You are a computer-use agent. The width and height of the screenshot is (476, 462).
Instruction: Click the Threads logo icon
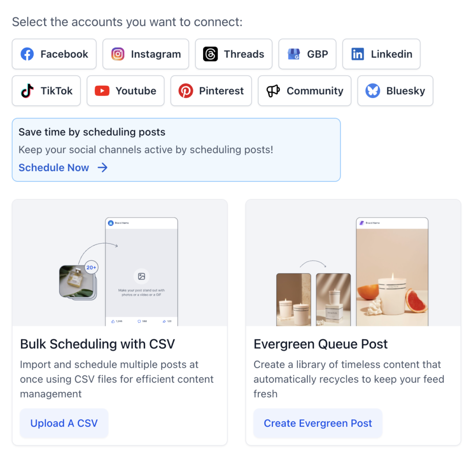point(211,54)
